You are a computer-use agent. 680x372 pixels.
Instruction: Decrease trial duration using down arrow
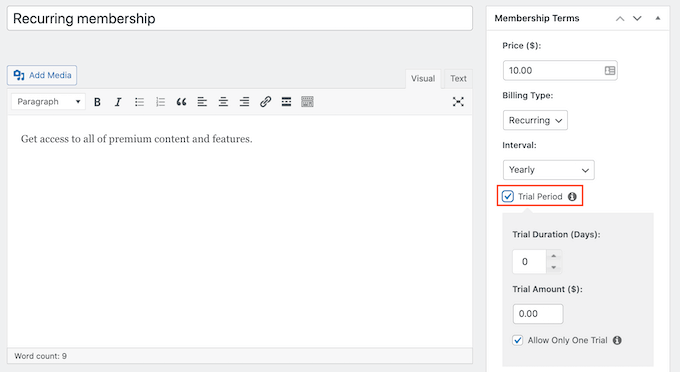coord(554,268)
